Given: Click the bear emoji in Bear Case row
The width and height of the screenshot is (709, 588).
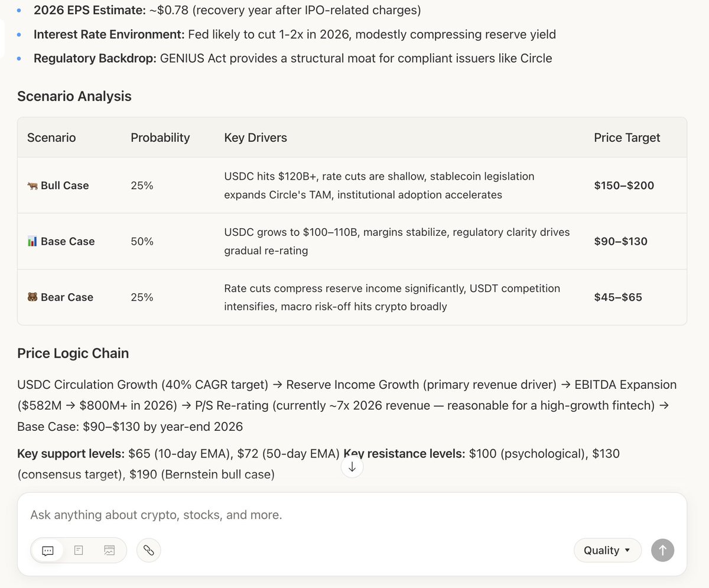Looking at the screenshot, I should (x=32, y=298).
